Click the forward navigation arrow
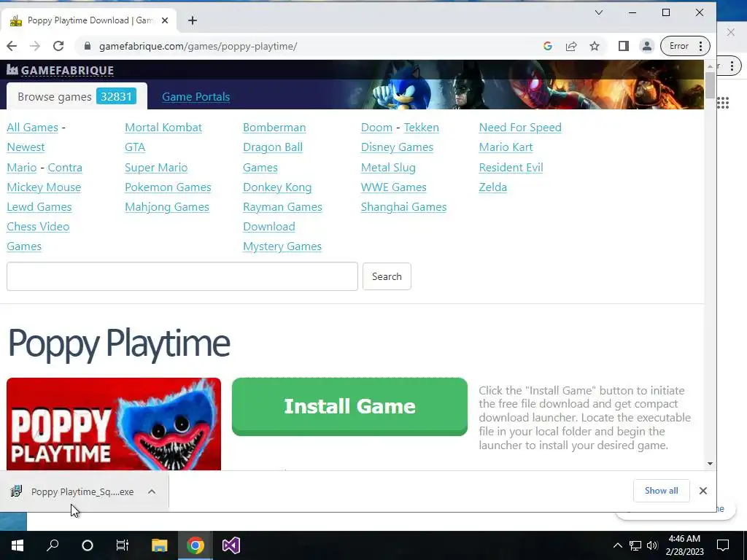 point(35,46)
